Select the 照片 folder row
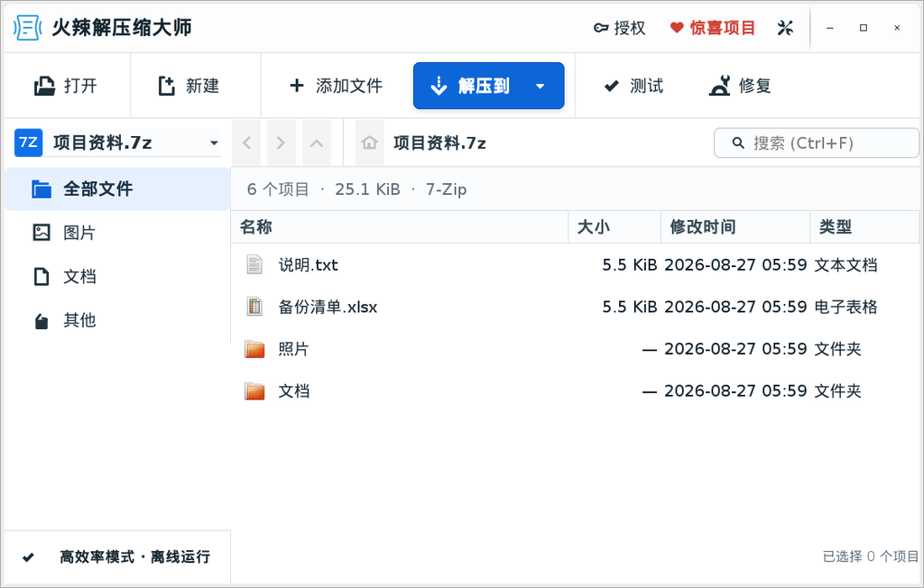 click(x=575, y=349)
